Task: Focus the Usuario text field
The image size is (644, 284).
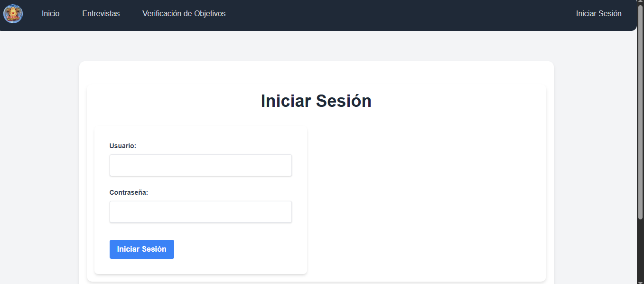Action: (200, 165)
